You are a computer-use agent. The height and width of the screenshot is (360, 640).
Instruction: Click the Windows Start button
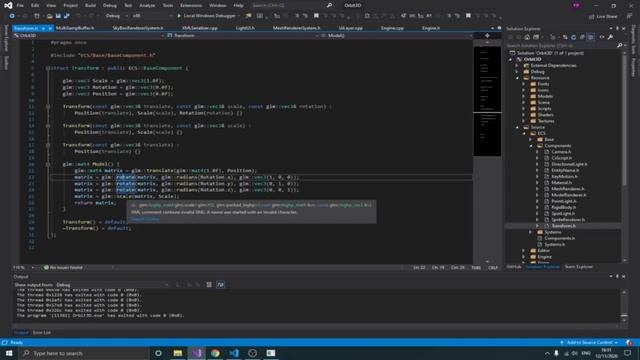[x=9, y=353]
